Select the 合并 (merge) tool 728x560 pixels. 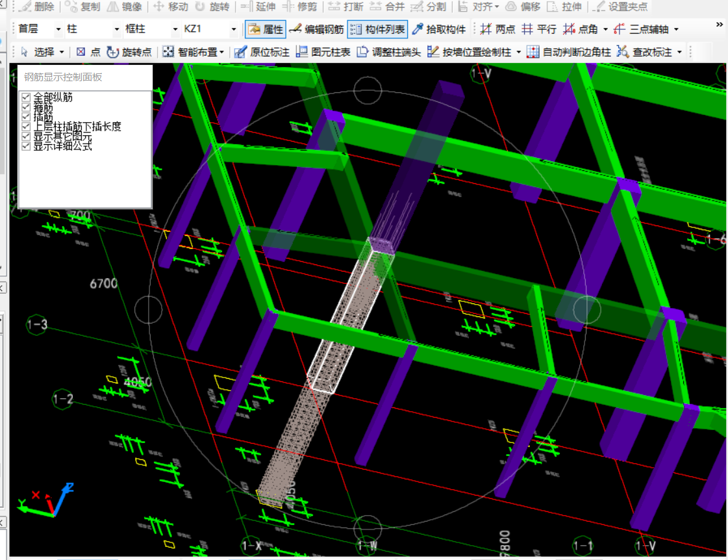pos(387,6)
